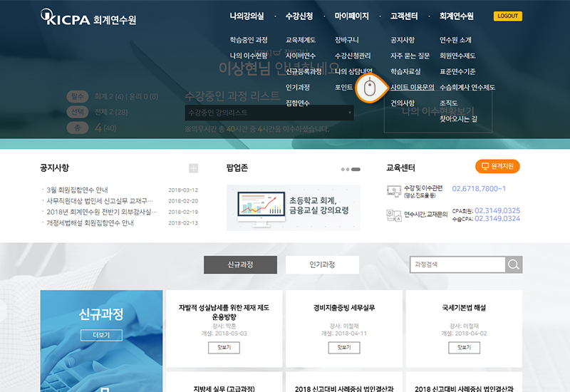The height and width of the screenshot is (392, 570).
Task: Select the active 팝업존 pagination bar
Action: pos(356,170)
